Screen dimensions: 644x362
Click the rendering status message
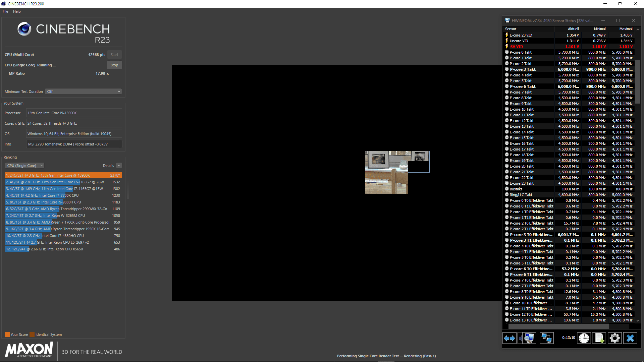386,356
